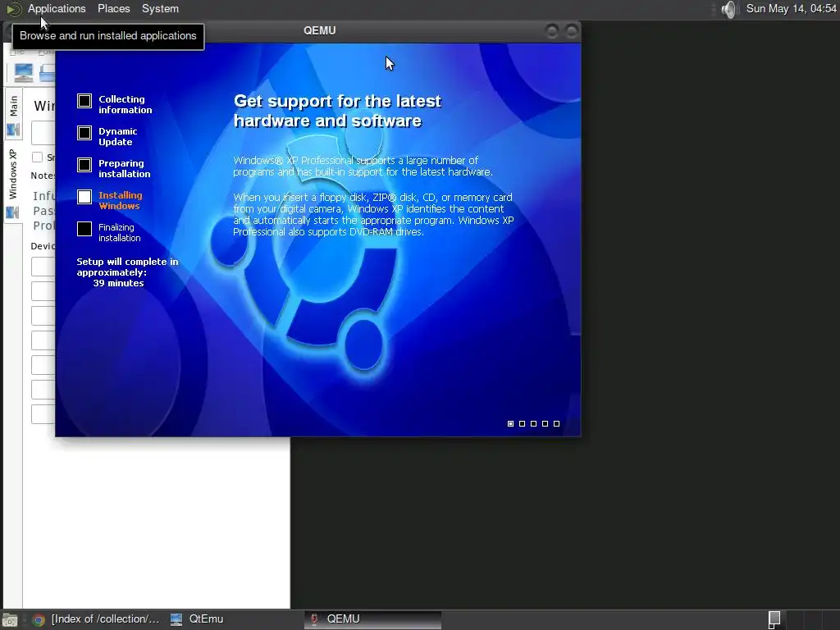The image size is (840, 630).
Task: Click the 'Finalizing installation' setup step
Action: pyautogui.click(x=120, y=232)
